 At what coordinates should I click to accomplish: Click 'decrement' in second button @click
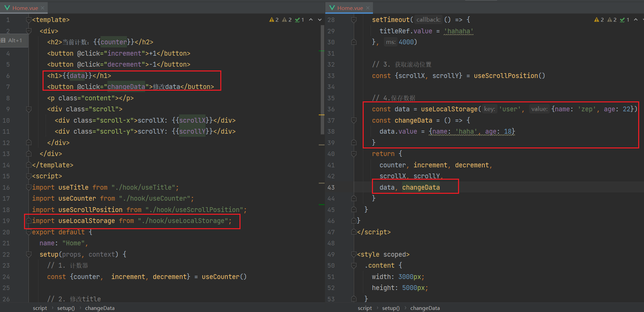pyautogui.click(x=124, y=65)
